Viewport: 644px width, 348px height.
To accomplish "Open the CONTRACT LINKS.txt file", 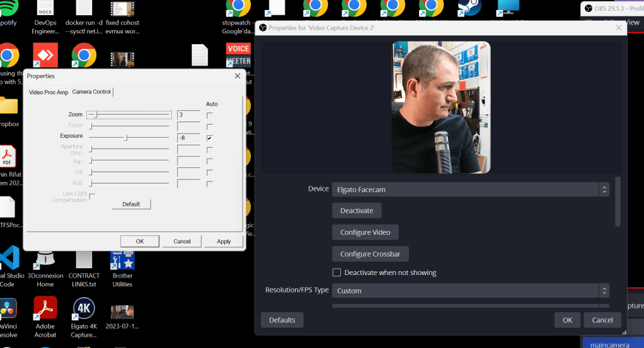I will pyautogui.click(x=84, y=259).
